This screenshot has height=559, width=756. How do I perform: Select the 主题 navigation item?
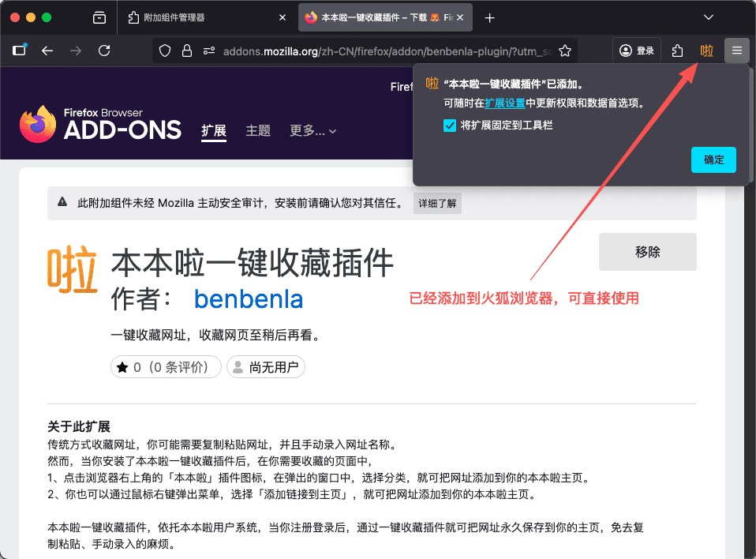[258, 131]
